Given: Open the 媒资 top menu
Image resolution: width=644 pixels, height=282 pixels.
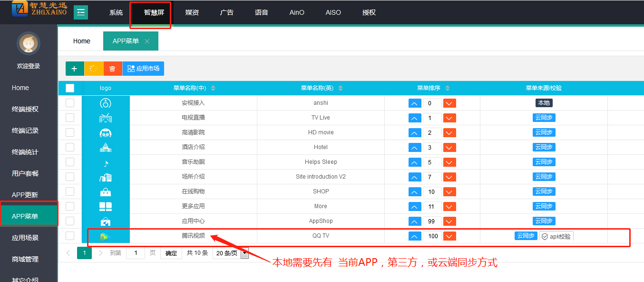Looking at the screenshot, I should [192, 12].
